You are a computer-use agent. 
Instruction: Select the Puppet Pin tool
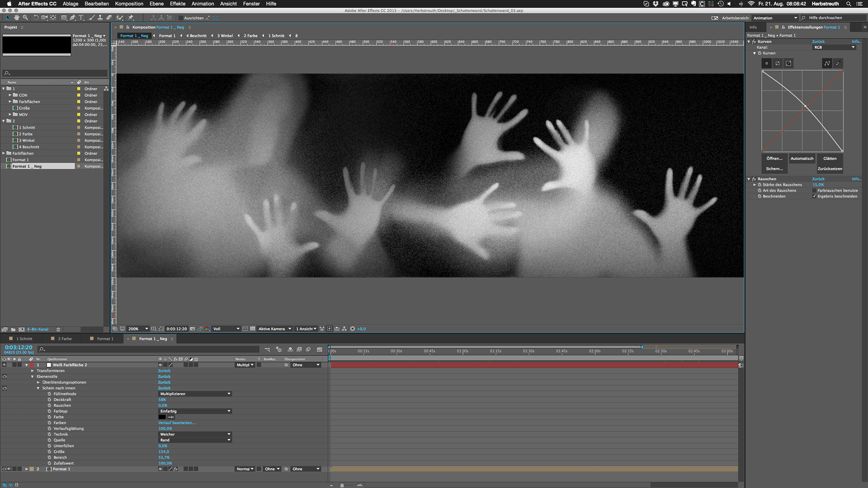[x=131, y=18]
